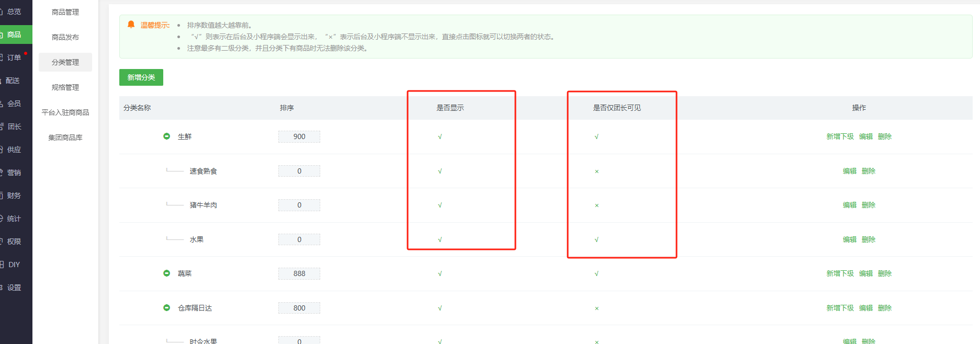Toggle 是否仅团长可见 checkmark for 水果
The width and height of the screenshot is (980, 344).
(596, 240)
